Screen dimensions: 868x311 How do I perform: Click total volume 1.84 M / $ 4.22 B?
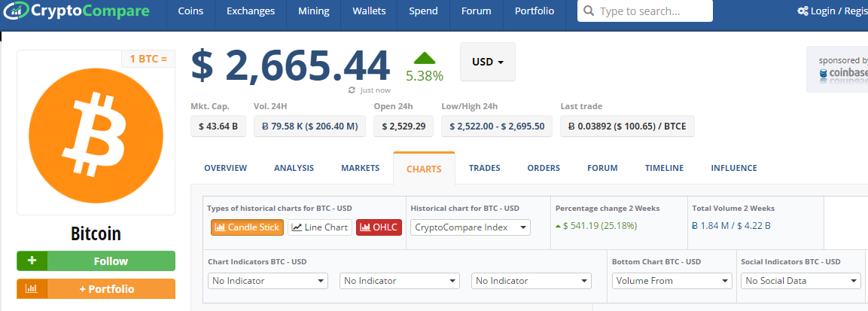coord(731,226)
